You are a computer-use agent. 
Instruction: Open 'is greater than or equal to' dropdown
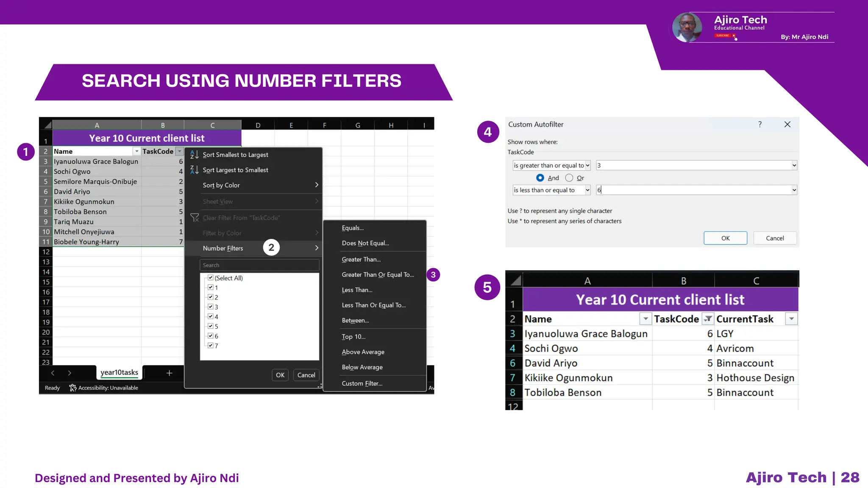tap(587, 166)
